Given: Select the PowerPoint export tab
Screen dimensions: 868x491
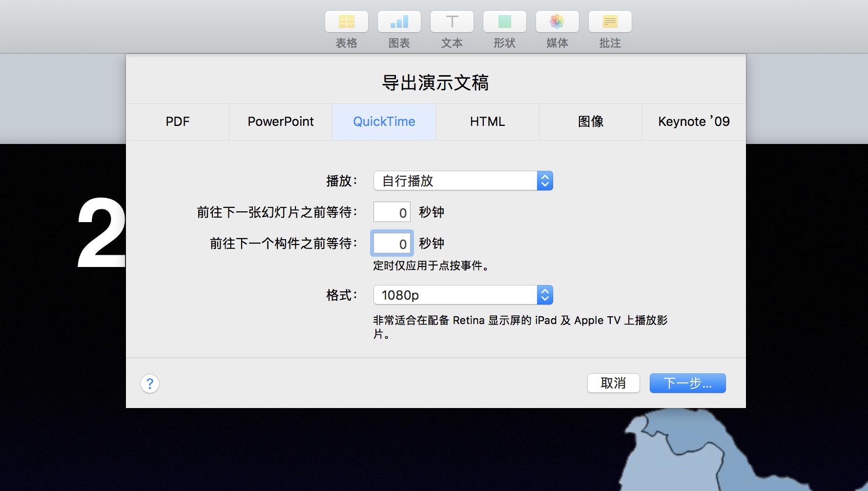Looking at the screenshot, I should point(280,122).
